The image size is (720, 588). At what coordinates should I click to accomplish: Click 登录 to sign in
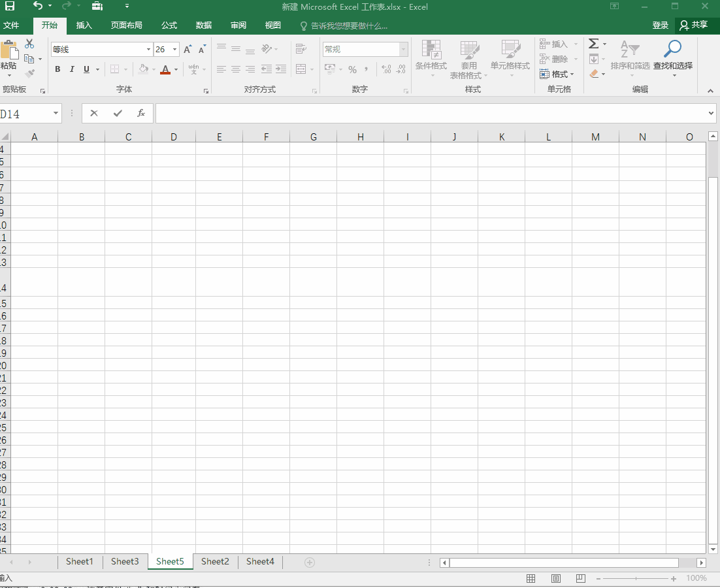click(x=661, y=25)
